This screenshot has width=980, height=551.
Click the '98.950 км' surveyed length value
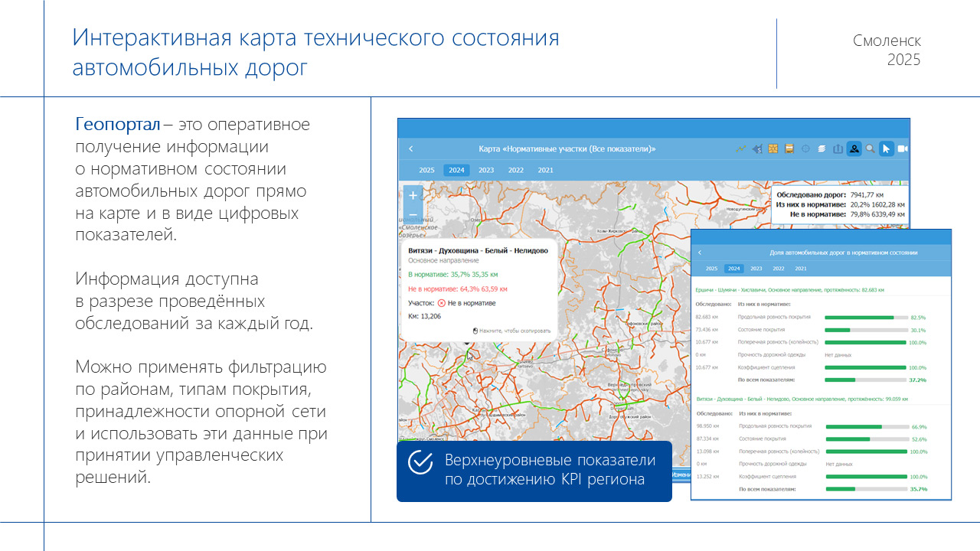point(707,426)
